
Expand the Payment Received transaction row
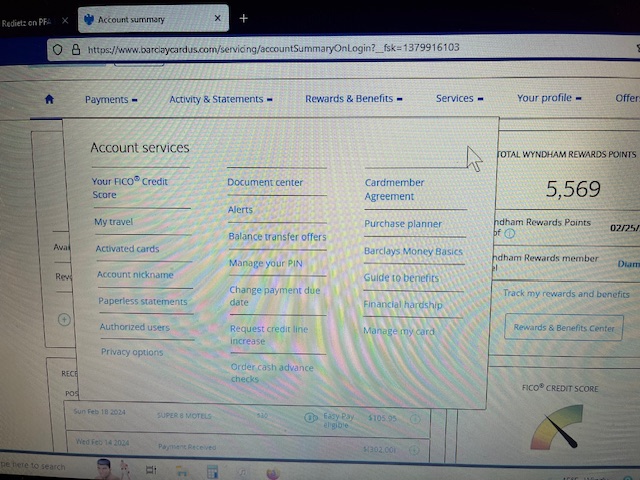[414, 450]
